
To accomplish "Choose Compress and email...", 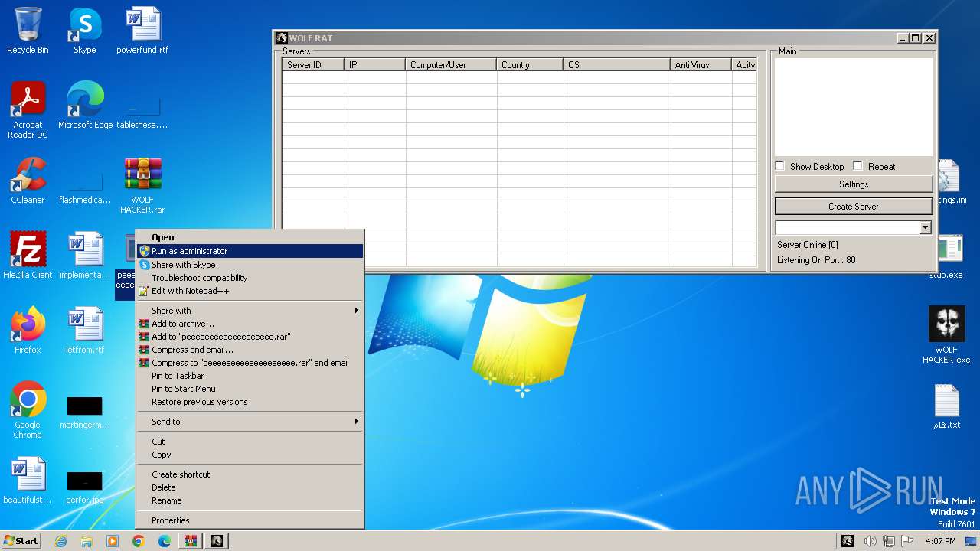I will point(250,350).
